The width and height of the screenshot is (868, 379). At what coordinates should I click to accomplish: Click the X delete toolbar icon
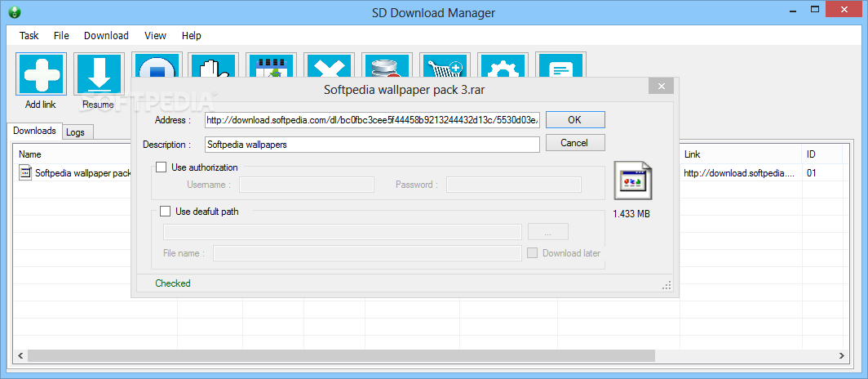[x=330, y=66]
